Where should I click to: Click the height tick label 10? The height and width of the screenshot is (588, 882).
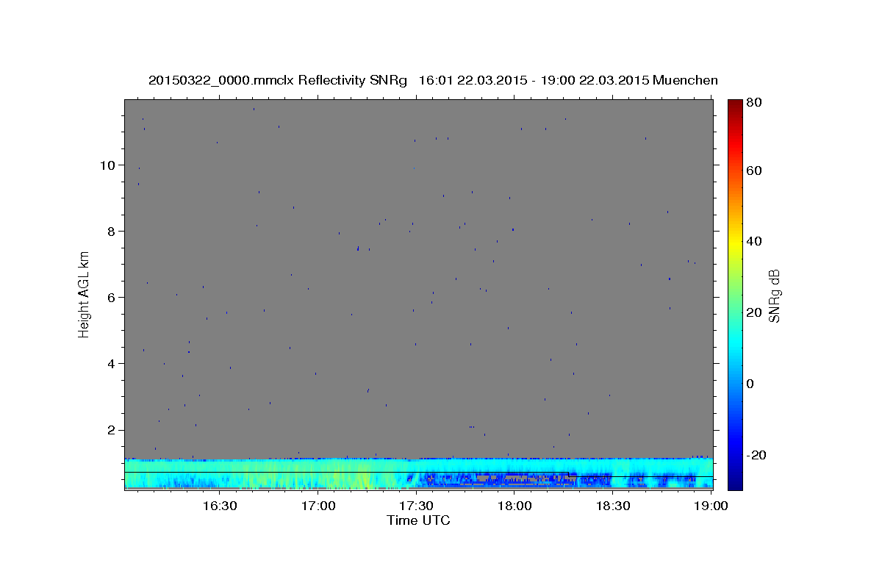[x=108, y=165]
